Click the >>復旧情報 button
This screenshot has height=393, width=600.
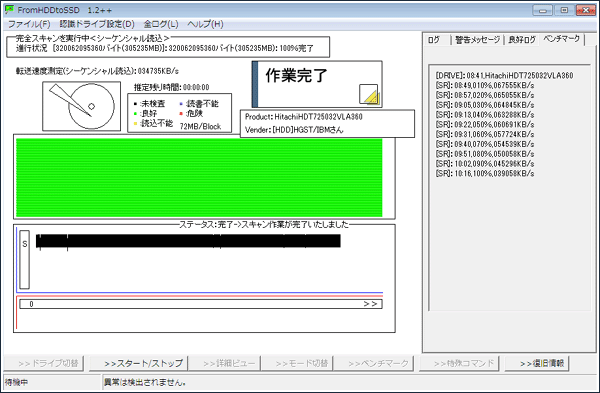point(536,363)
